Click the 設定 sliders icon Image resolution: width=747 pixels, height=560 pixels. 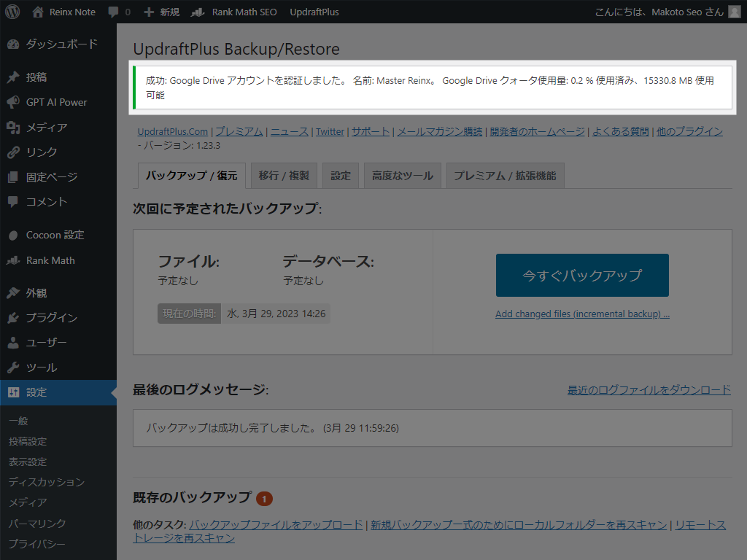(13, 392)
